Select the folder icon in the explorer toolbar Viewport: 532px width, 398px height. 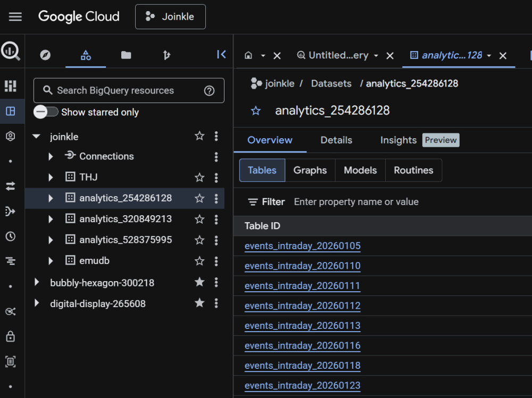(126, 55)
